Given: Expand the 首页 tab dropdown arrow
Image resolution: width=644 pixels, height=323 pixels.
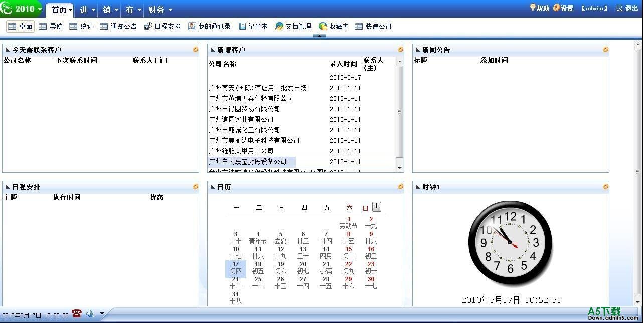Looking at the screenshot, I should [x=70, y=10].
